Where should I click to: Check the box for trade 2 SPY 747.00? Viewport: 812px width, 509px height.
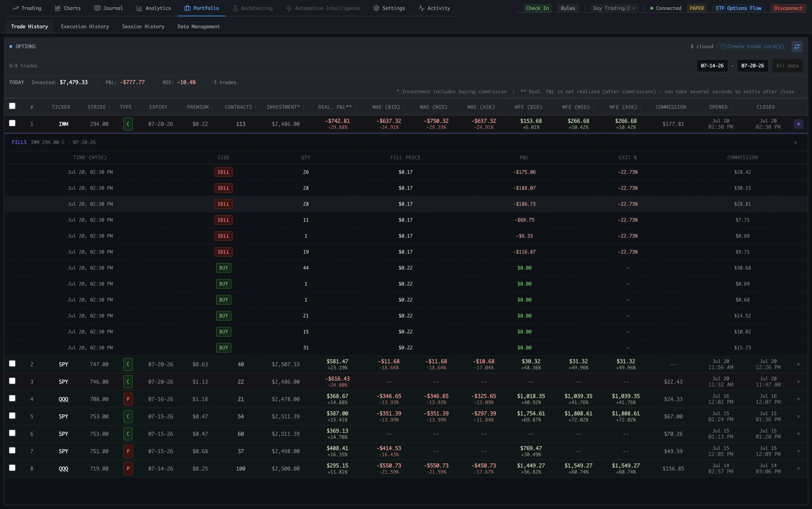point(12,364)
